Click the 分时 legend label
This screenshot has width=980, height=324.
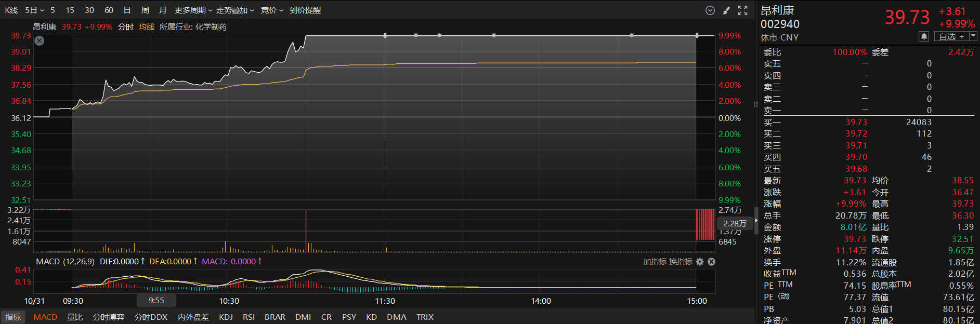(x=126, y=27)
